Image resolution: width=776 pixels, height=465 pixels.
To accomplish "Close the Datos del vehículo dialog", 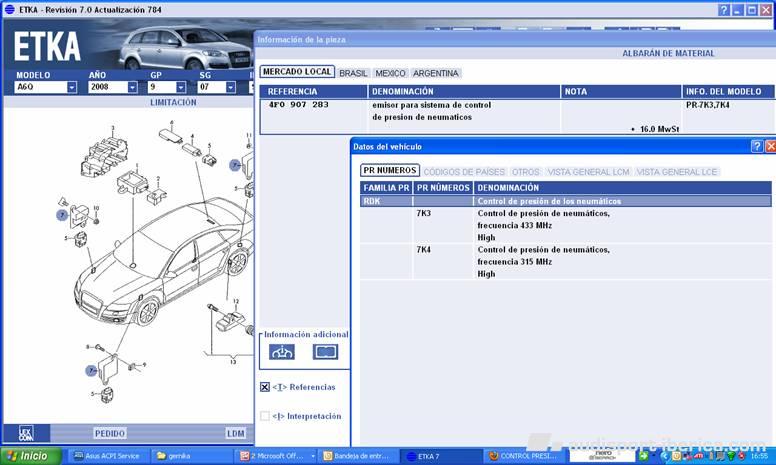I will pos(771,146).
